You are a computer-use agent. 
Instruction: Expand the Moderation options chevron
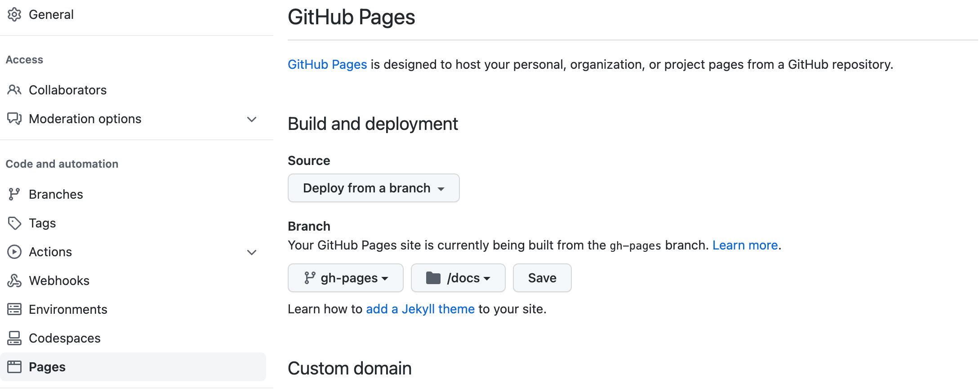(x=252, y=119)
